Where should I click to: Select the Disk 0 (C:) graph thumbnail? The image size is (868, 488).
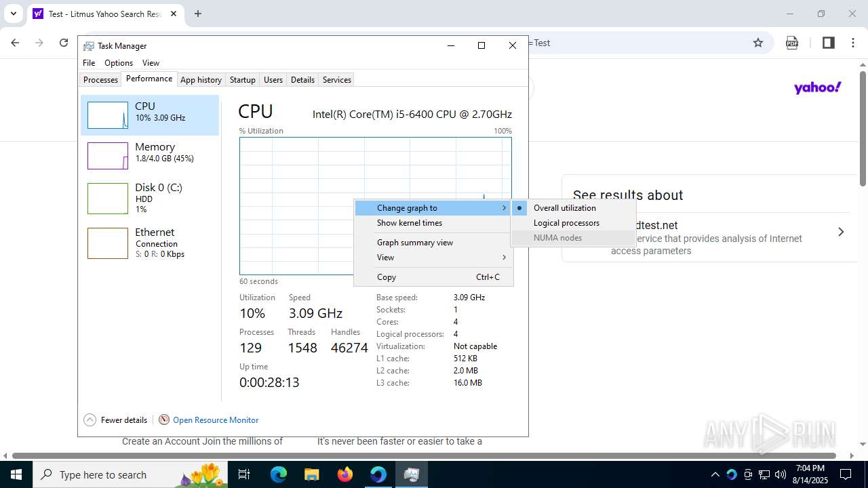[x=108, y=199]
